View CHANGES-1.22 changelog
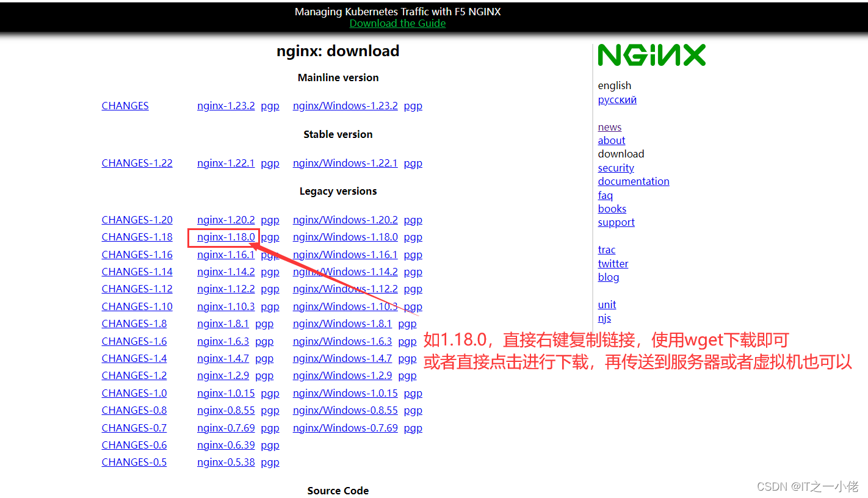The width and height of the screenshot is (868, 498). [137, 163]
